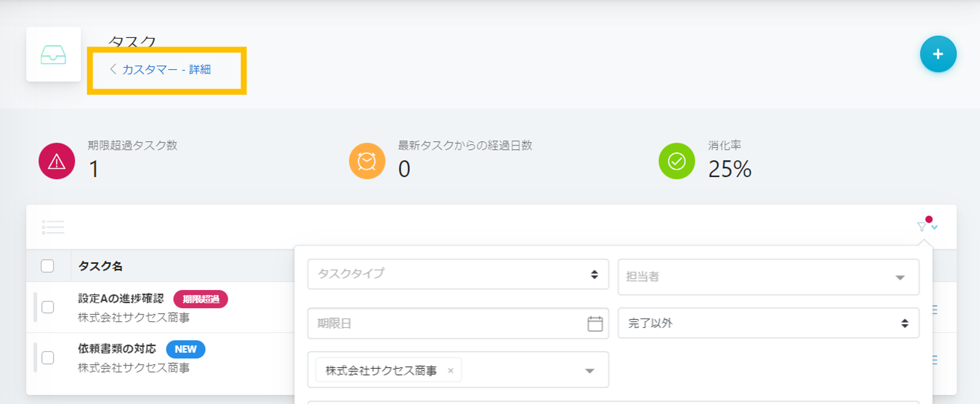Click the 期限超過 red badge
The image size is (980, 404).
(201, 299)
